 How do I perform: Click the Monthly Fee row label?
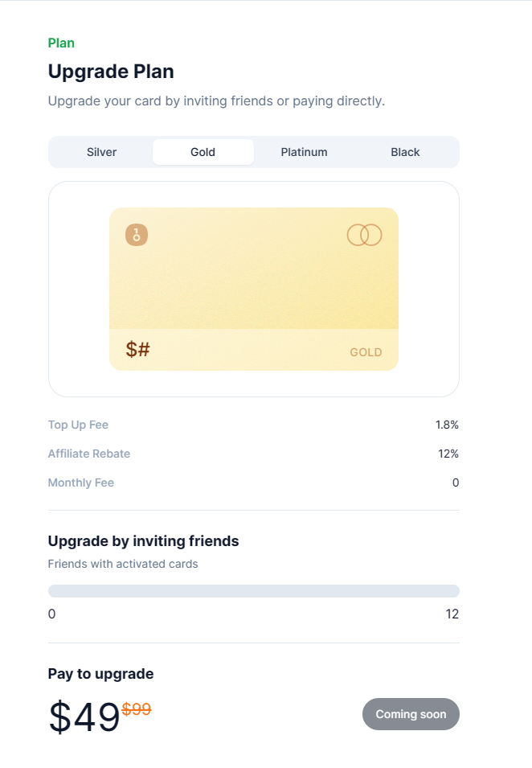pyautogui.click(x=81, y=483)
